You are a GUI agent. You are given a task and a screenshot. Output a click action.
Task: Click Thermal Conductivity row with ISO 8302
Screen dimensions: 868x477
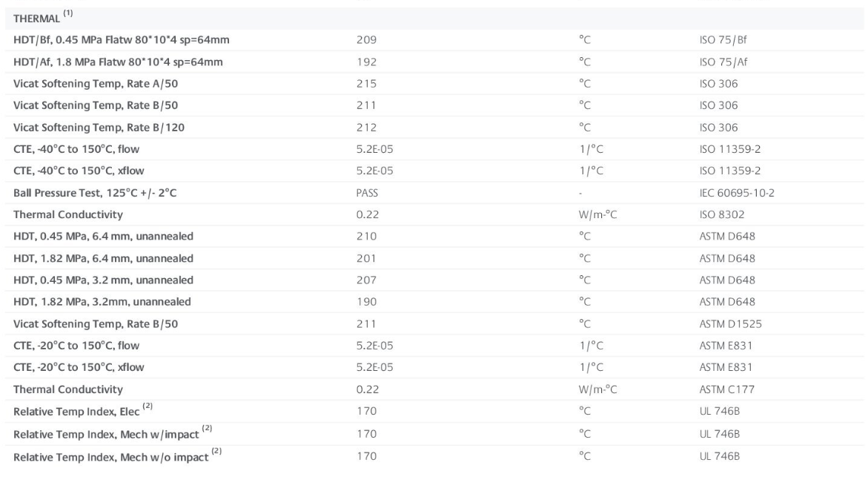pos(434,214)
